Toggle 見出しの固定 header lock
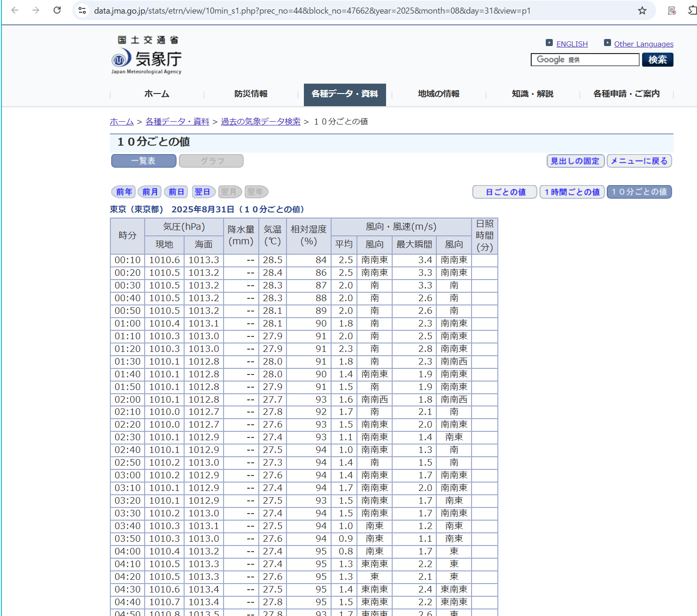Viewport: 697px width, 616px height. point(575,161)
